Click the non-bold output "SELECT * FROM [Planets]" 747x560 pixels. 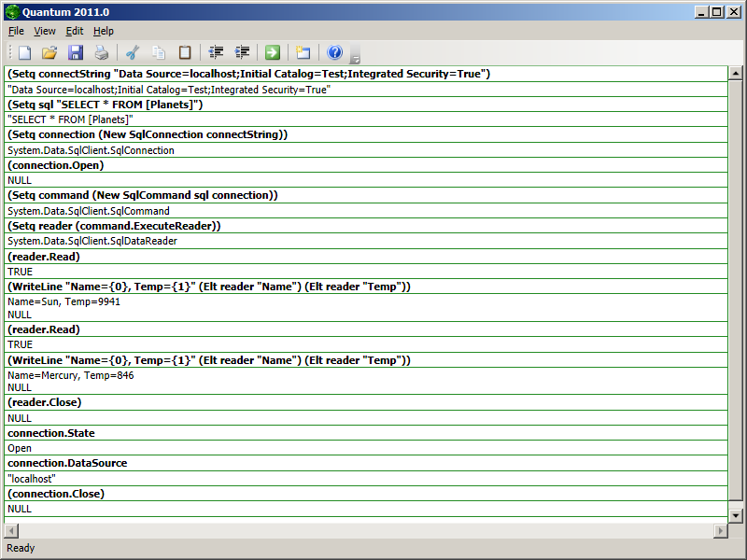coord(366,119)
